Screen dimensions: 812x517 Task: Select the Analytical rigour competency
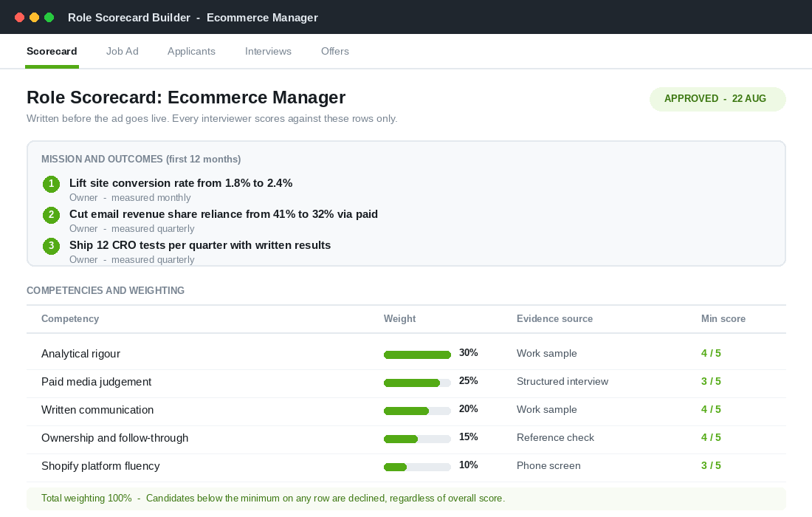[x=80, y=354]
